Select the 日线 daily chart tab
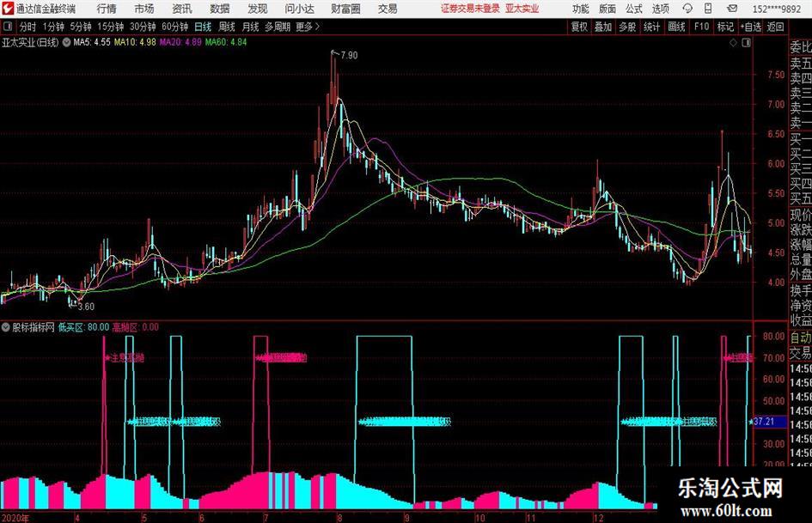The height and width of the screenshot is (523, 812). click(x=203, y=27)
